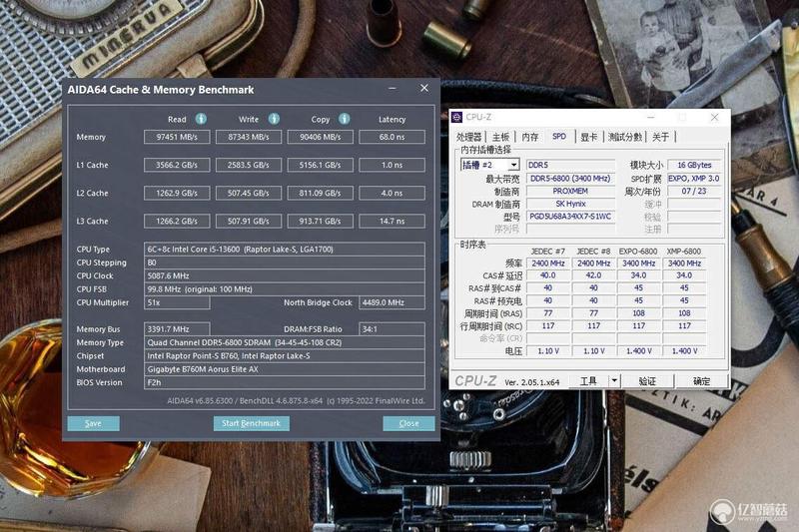The image size is (799, 532).
Task: Click the Motherboard Gigabyte B760M Aorus Elite field
Action: [x=285, y=369]
